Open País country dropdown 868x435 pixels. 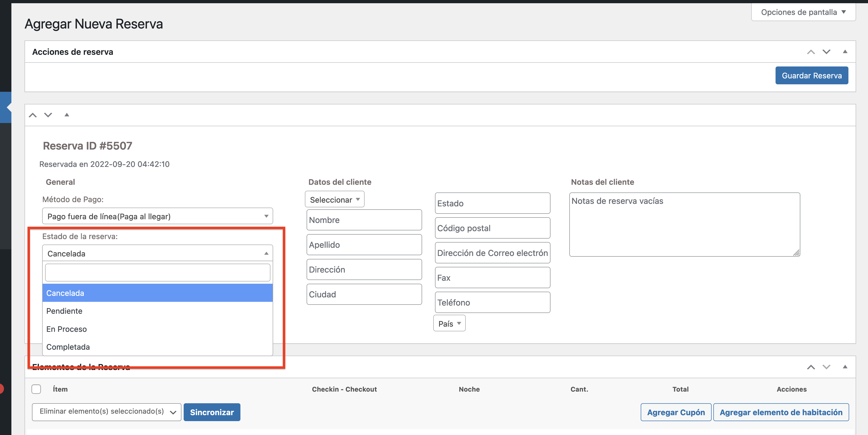[449, 323]
